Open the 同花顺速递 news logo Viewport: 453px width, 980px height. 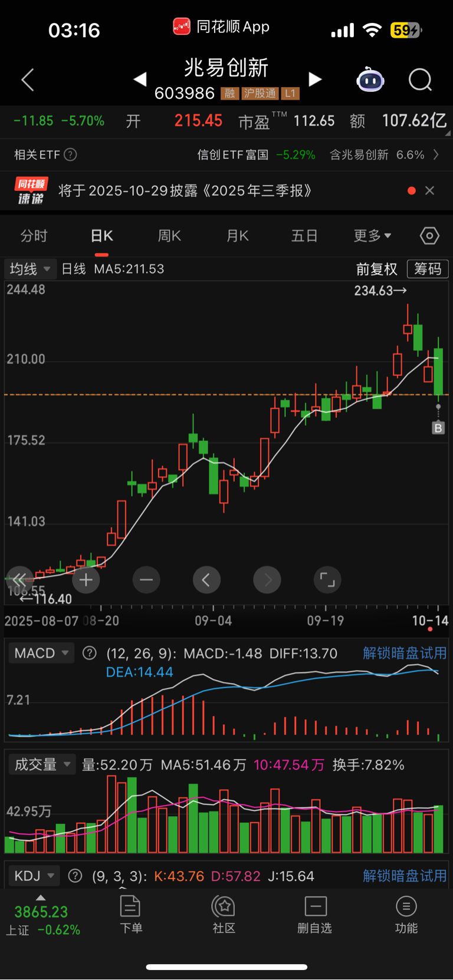31,191
